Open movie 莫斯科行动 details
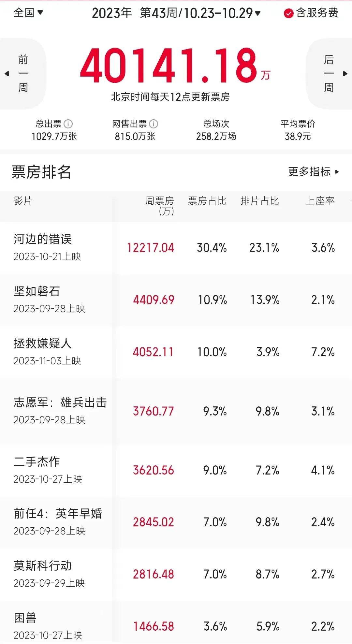Screen dimensions: 352x644 43,566
